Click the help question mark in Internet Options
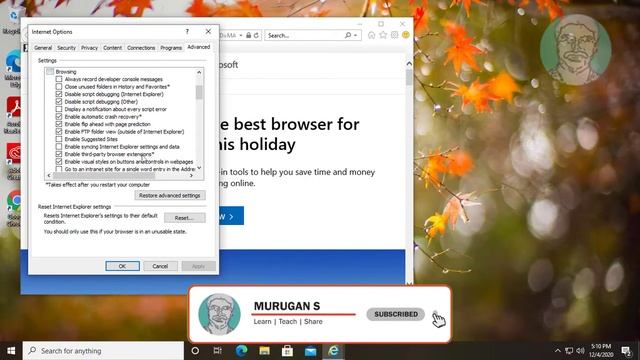640x360 pixels. (187, 31)
